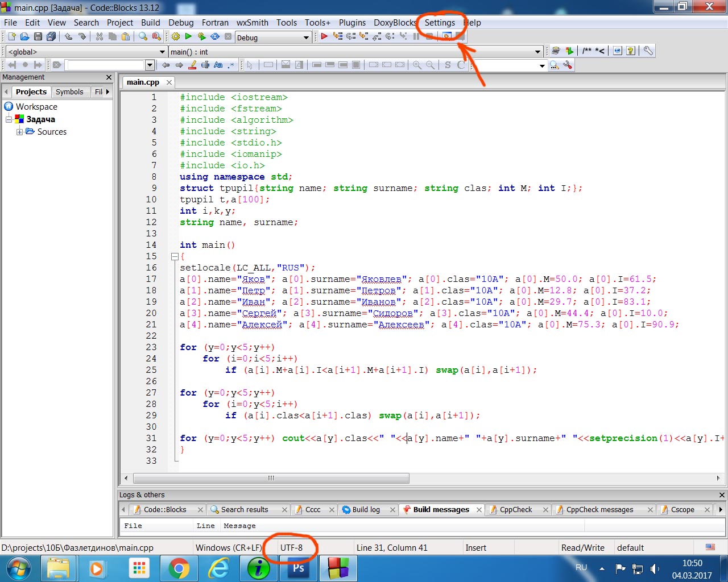
Task: Save the file with floppy disk icon
Action: pyautogui.click(x=38, y=37)
